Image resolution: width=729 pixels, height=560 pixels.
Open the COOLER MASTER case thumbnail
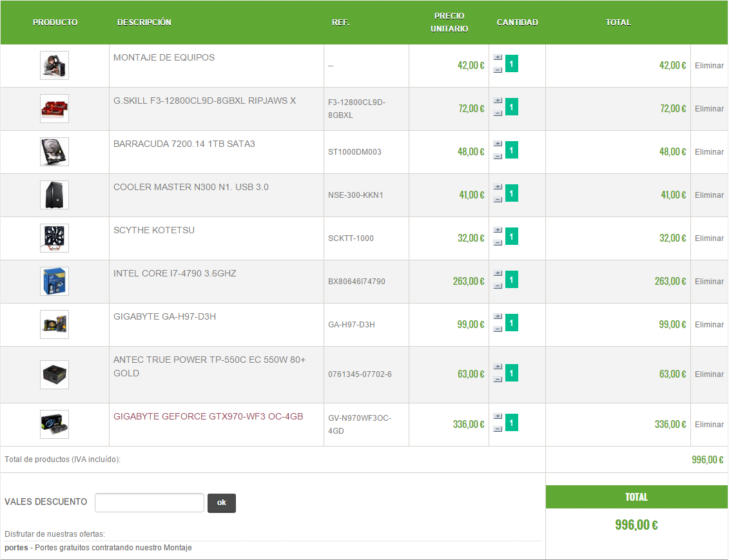click(54, 195)
